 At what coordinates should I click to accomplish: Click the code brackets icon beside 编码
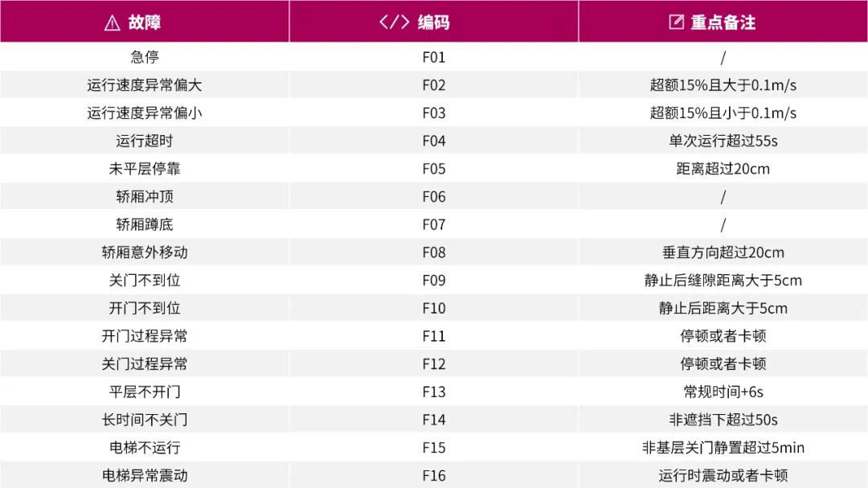[394, 23]
